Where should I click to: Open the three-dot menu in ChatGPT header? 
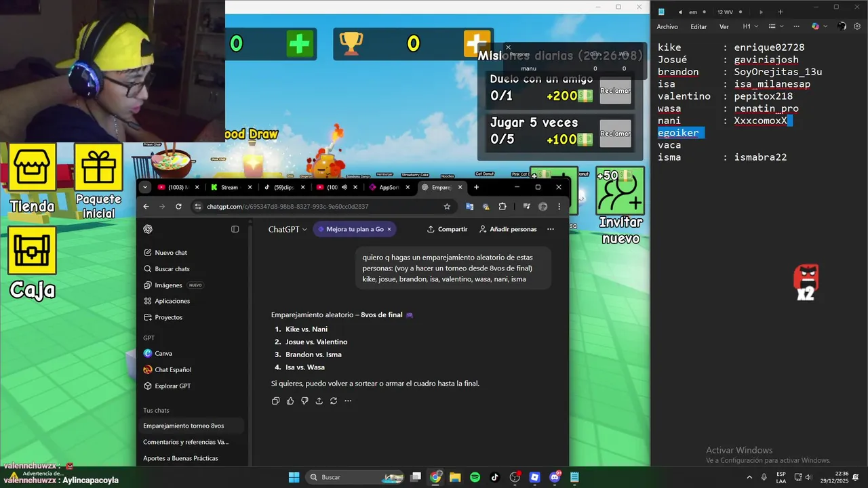pyautogui.click(x=551, y=229)
